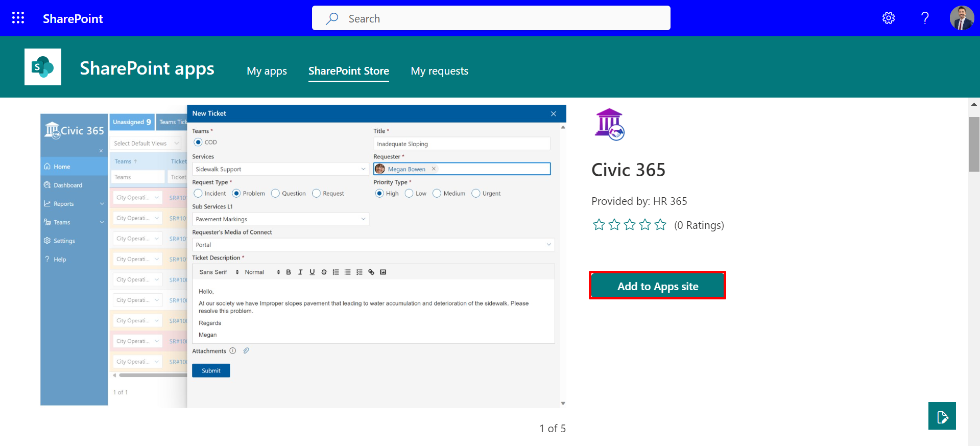The width and height of the screenshot is (980, 446).
Task: Click the '1 of 5' screenshot counter
Action: point(553,429)
